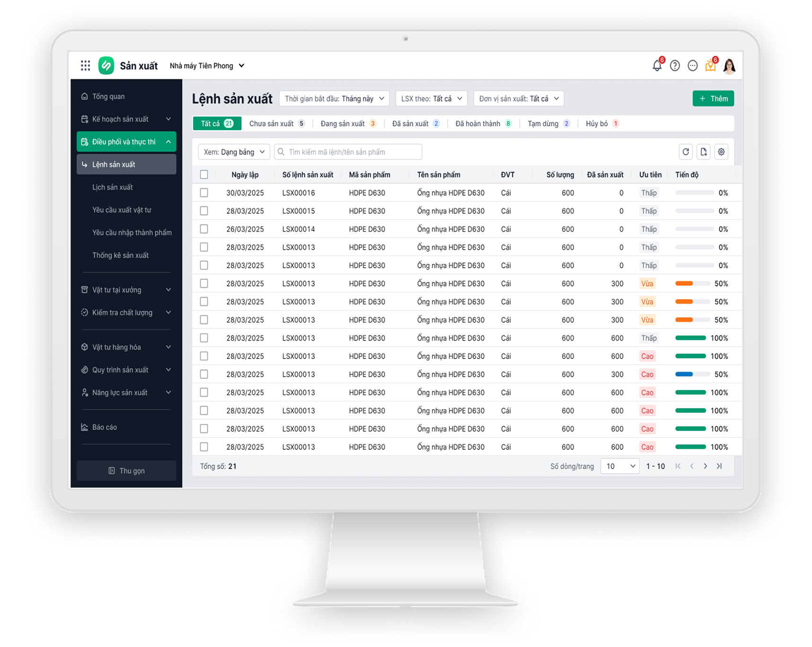Go to next page arrow
Viewport: 812px width, 647px height.
point(706,466)
